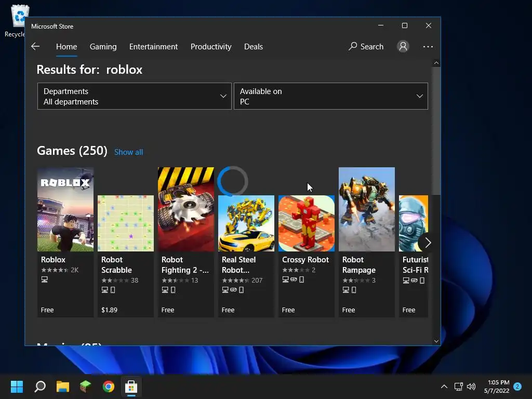Image resolution: width=532 pixels, height=399 pixels.
Task: Open the notification badge showing 2
Action: click(x=517, y=387)
